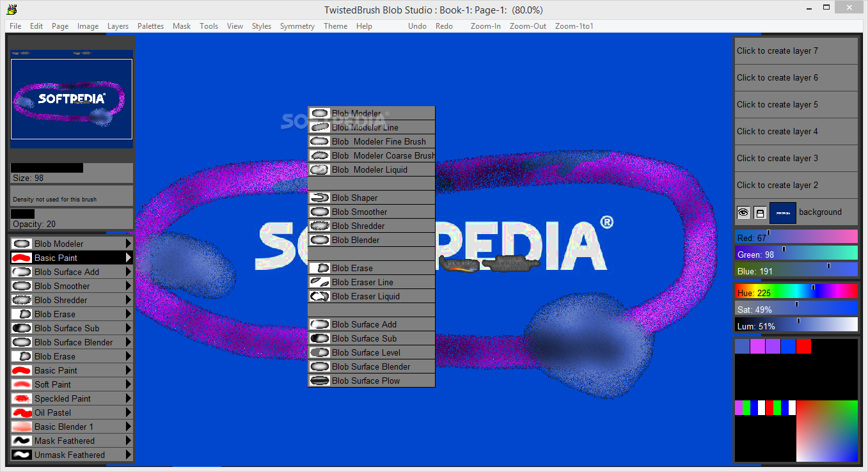868x472 pixels.
Task: Select Blob Modeler Line in popup list
Action: [372, 127]
